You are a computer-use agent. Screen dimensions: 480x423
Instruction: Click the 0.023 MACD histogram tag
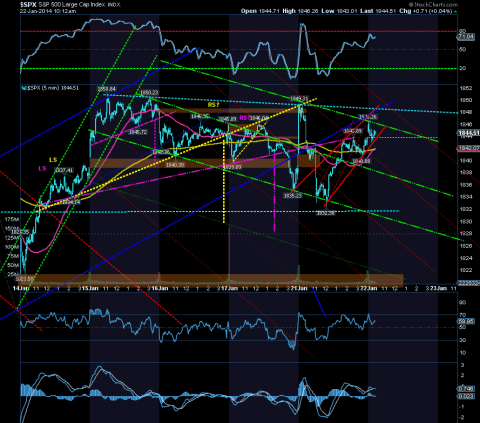pyautogui.click(x=466, y=396)
